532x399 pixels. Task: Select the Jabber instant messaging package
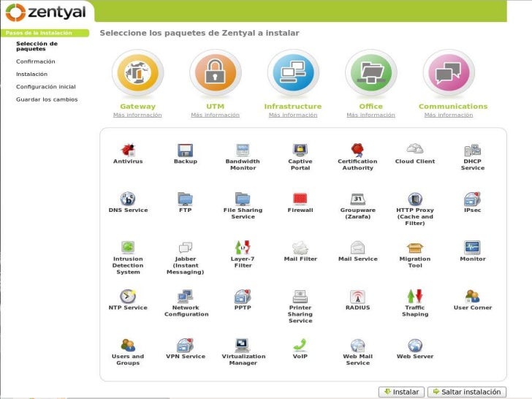coord(186,258)
